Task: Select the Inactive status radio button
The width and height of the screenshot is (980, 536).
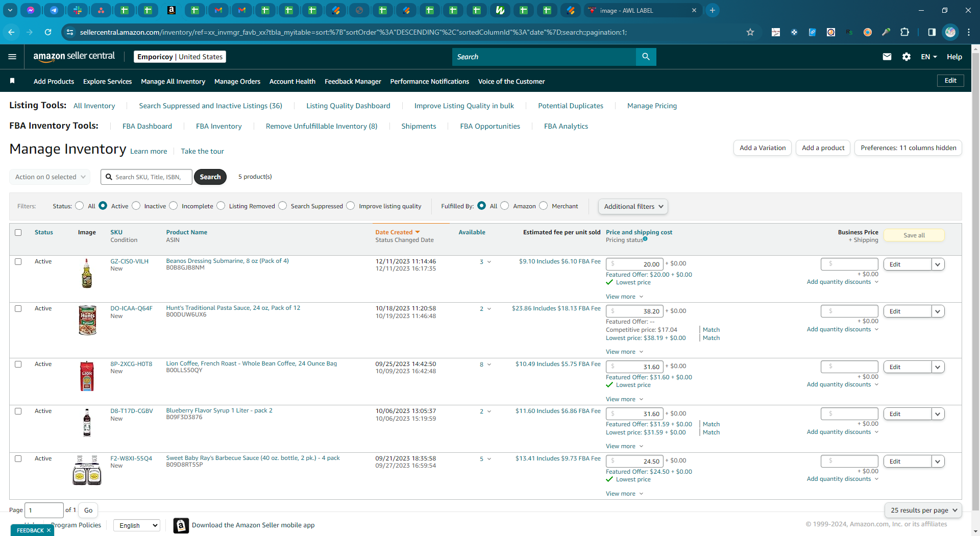Action: coord(136,206)
